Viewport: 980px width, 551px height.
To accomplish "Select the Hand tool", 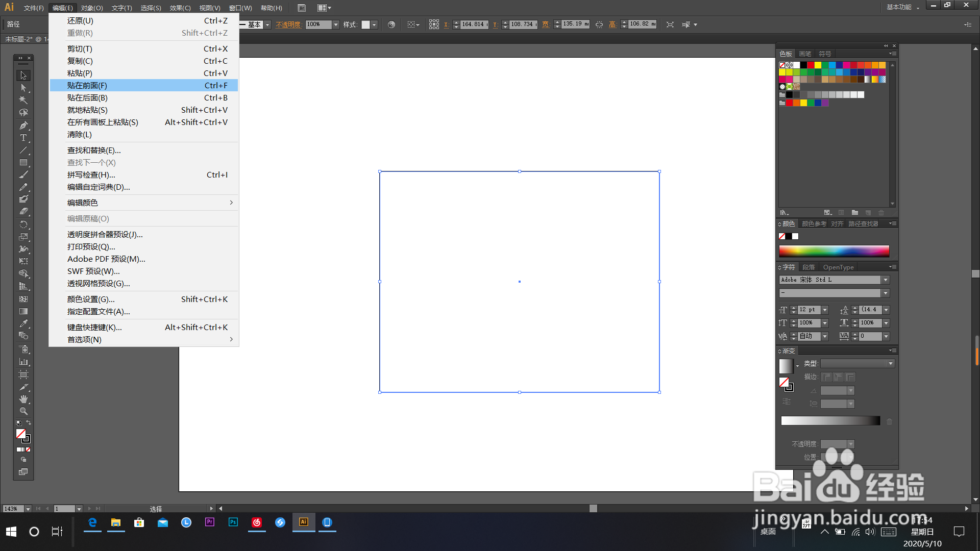I will (23, 399).
